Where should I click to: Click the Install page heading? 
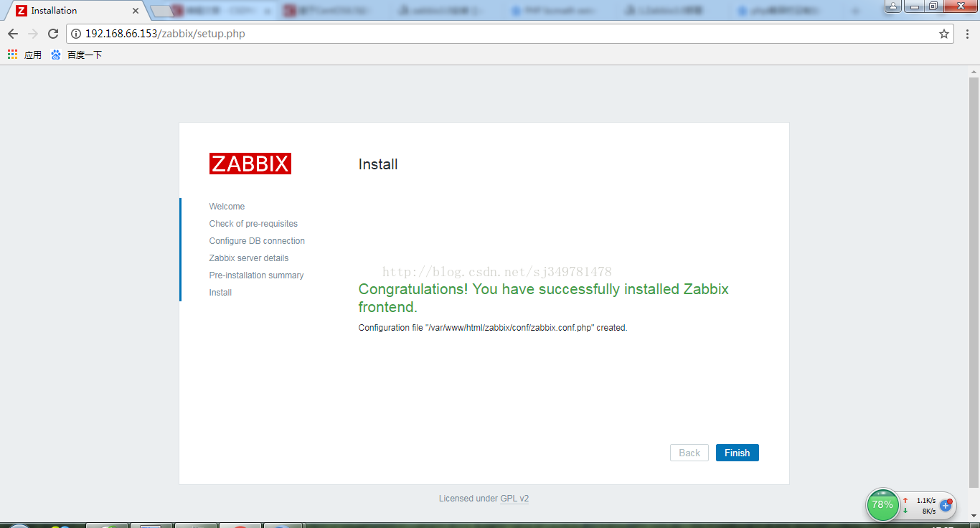378,164
